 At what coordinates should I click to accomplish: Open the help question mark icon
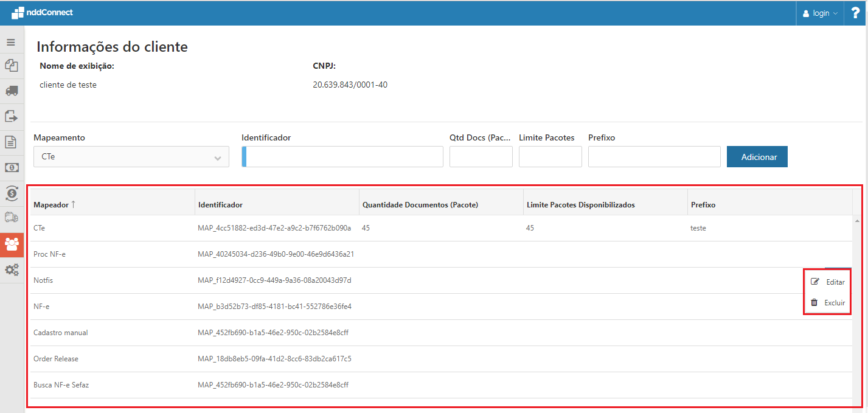point(855,13)
